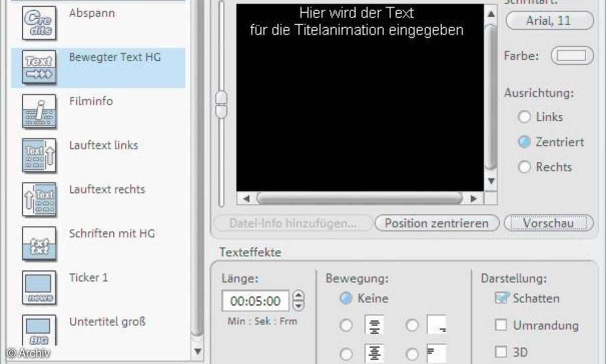Image resolution: width=606 pixels, height=364 pixels.
Task: Enable the 3D checkbox
Action: [x=501, y=352]
